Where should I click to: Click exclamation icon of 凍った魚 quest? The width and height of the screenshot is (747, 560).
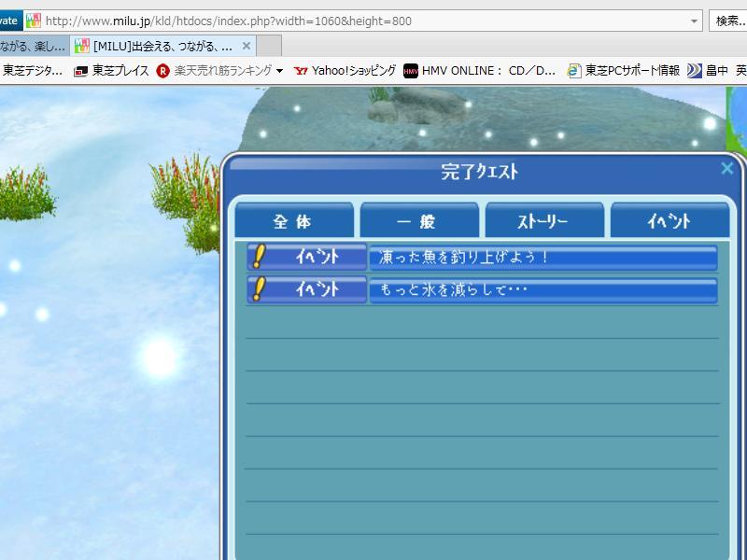(x=259, y=257)
